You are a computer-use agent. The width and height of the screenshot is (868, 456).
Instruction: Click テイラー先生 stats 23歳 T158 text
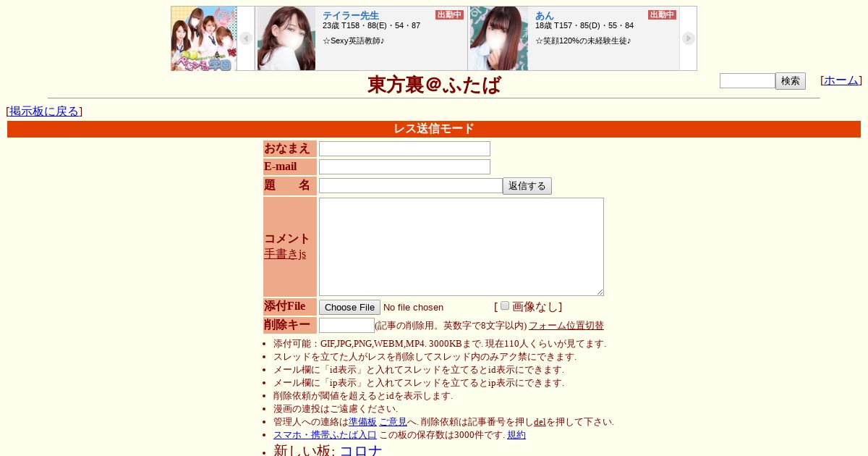tap(371, 26)
